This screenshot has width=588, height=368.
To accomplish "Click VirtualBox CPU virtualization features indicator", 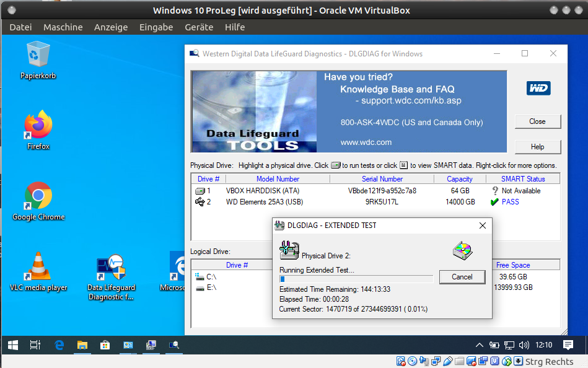I will [x=494, y=361].
